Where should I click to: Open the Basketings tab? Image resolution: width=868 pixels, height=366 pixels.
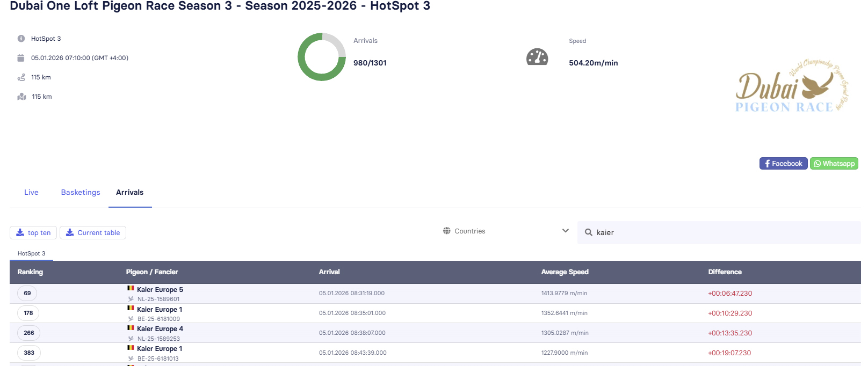pyautogui.click(x=81, y=192)
